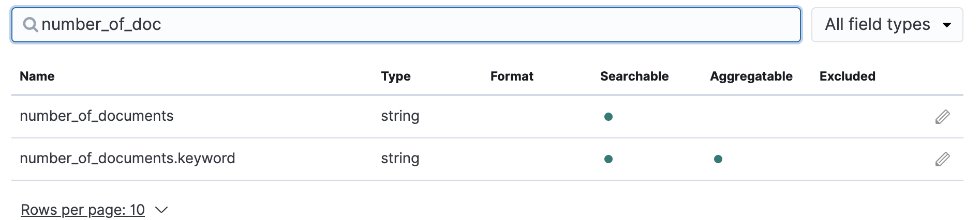This screenshot has width=980, height=220.
Task: Select the number_of_documents name cell
Action: (x=97, y=116)
